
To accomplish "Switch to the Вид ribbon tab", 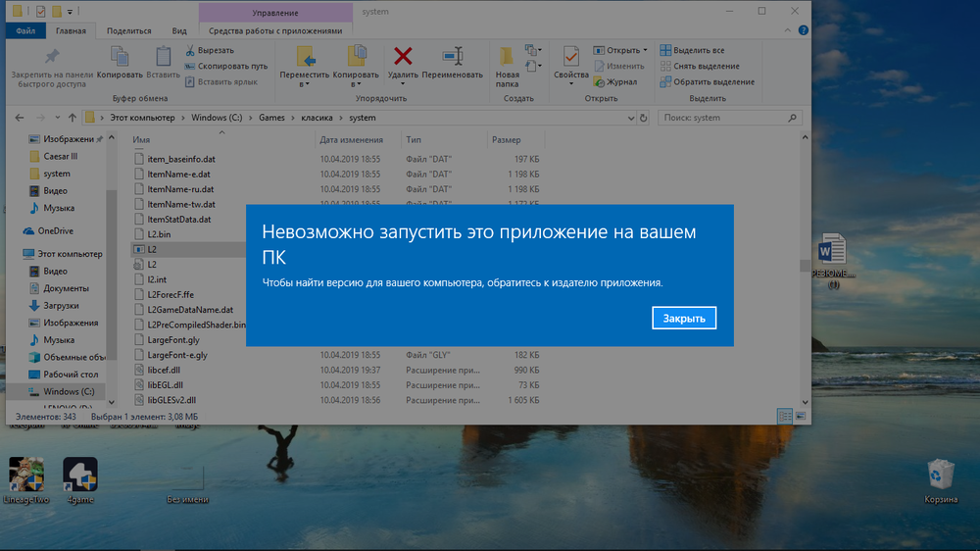I will click(x=179, y=30).
